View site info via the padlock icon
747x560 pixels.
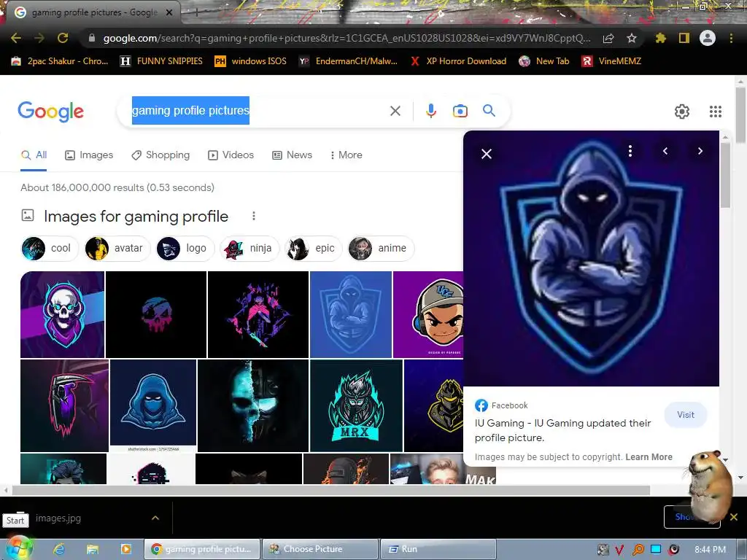(x=92, y=38)
